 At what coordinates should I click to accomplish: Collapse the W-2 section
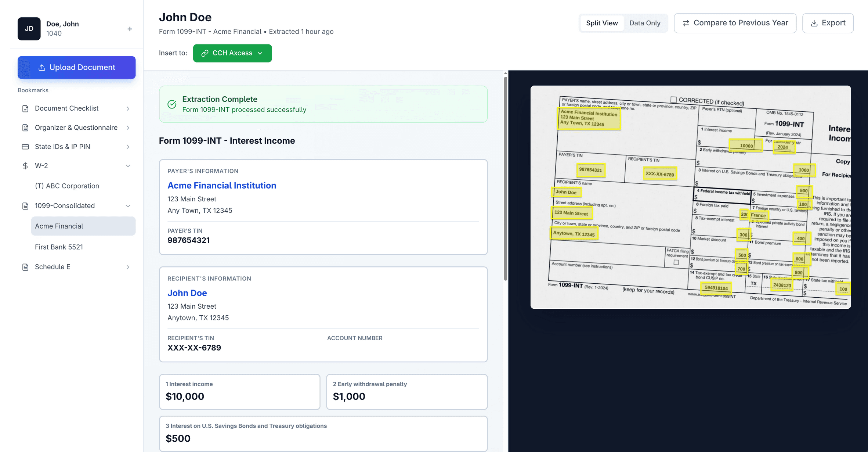tap(128, 166)
